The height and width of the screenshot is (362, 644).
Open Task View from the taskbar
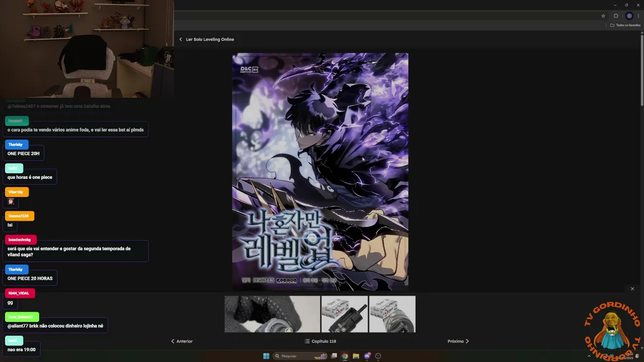tap(334, 356)
